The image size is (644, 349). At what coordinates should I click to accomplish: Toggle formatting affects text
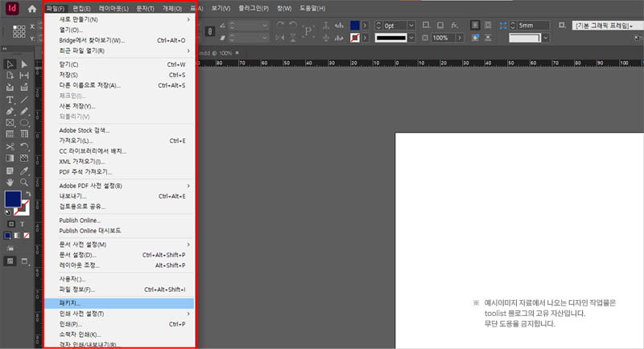coord(23,224)
